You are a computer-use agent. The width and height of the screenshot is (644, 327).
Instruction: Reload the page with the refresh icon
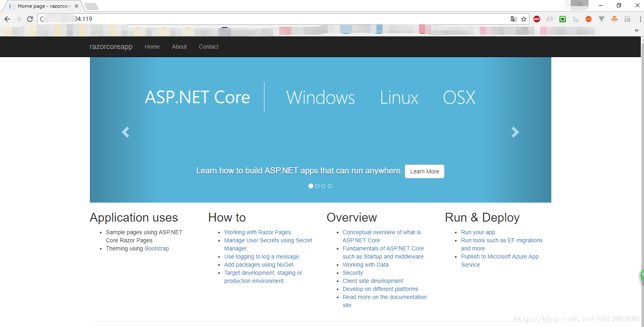point(30,19)
